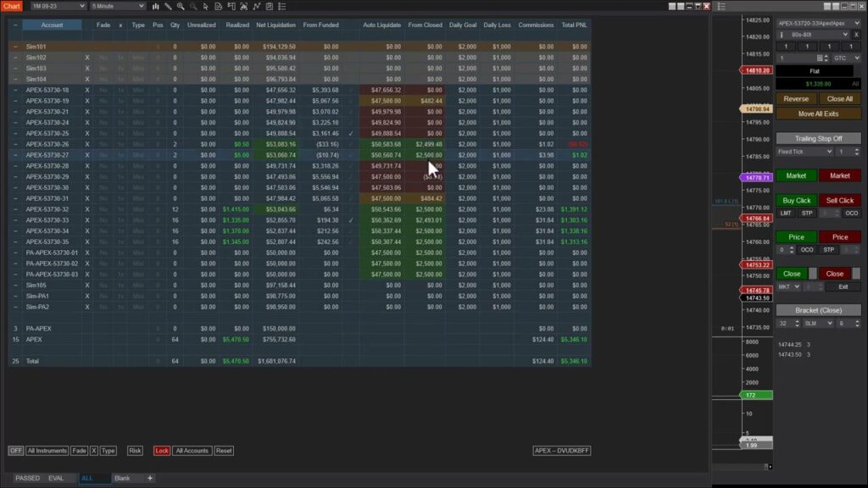Image resolution: width=868 pixels, height=488 pixels.
Task: Select the pointer cursor tool
Action: coord(205,7)
